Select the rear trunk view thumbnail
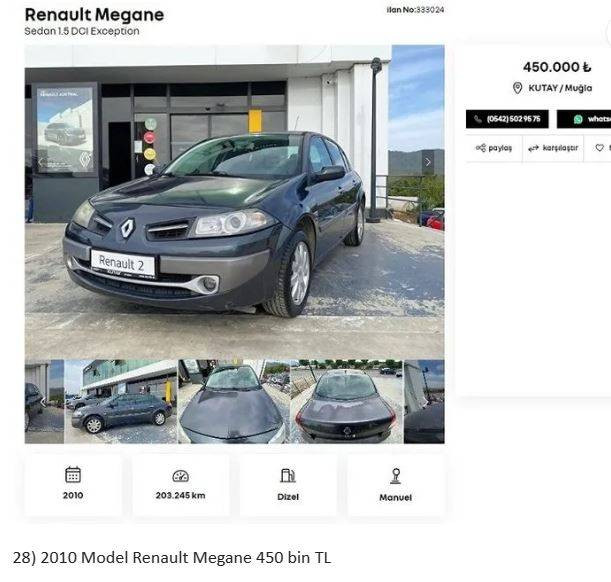The image size is (611, 582). (x=347, y=402)
